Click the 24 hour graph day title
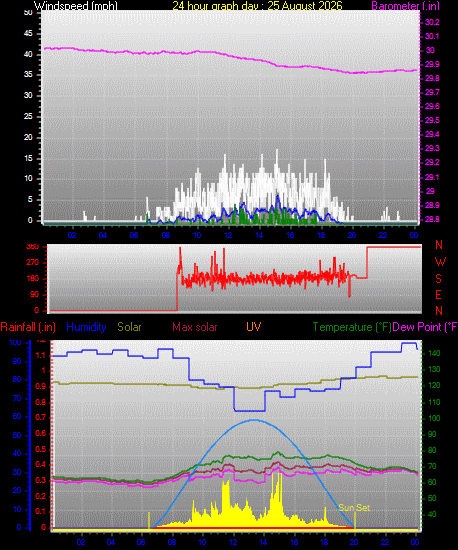 pos(257,6)
